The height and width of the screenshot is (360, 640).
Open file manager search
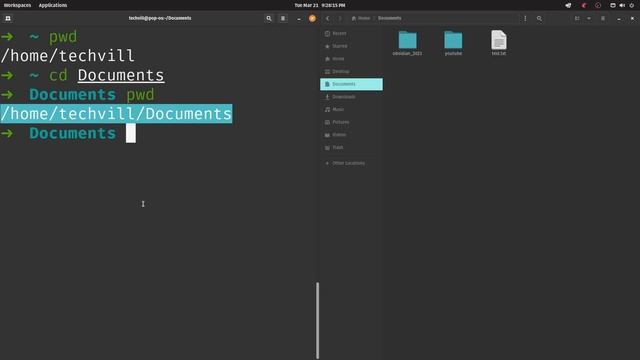click(x=539, y=18)
